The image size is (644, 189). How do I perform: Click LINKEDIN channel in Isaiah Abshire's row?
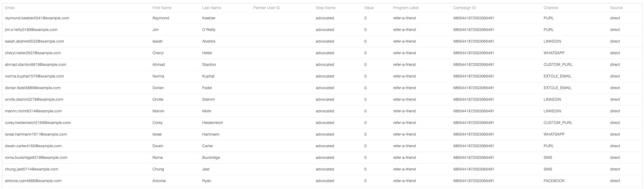(x=552, y=41)
